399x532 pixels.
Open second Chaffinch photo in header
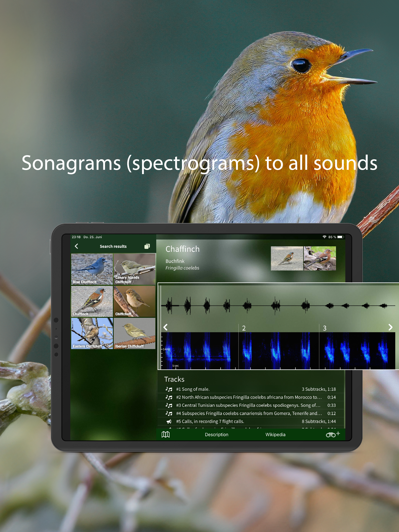pyautogui.click(x=320, y=258)
